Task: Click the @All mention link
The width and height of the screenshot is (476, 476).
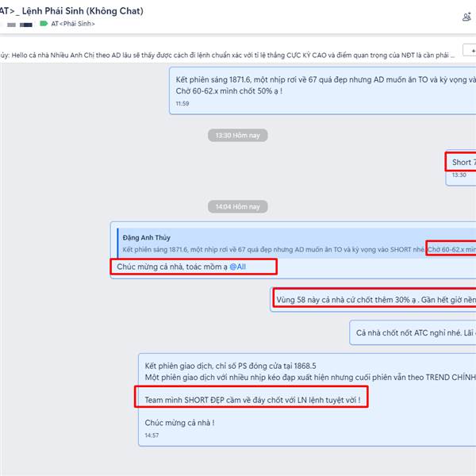Action: point(238,267)
